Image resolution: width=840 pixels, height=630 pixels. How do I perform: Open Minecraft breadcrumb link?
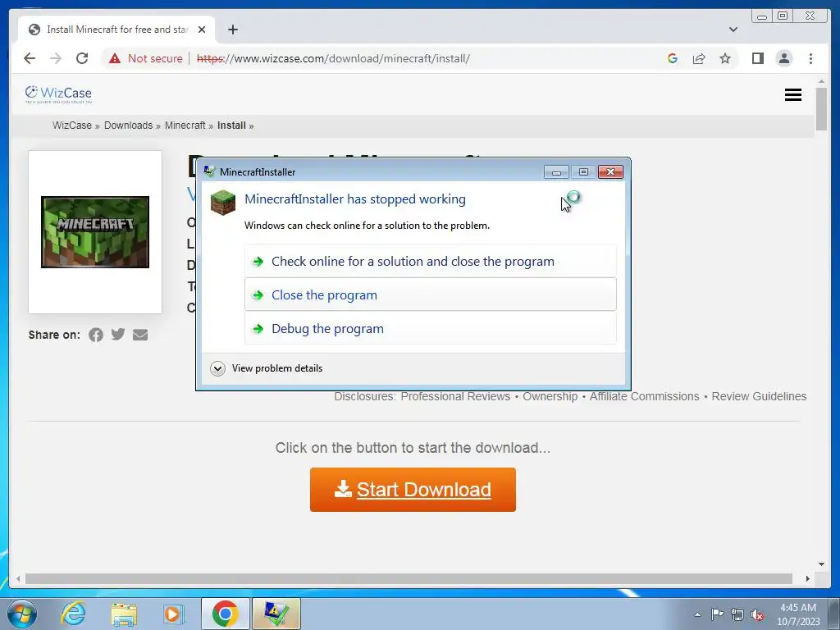(x=185, y=126)
